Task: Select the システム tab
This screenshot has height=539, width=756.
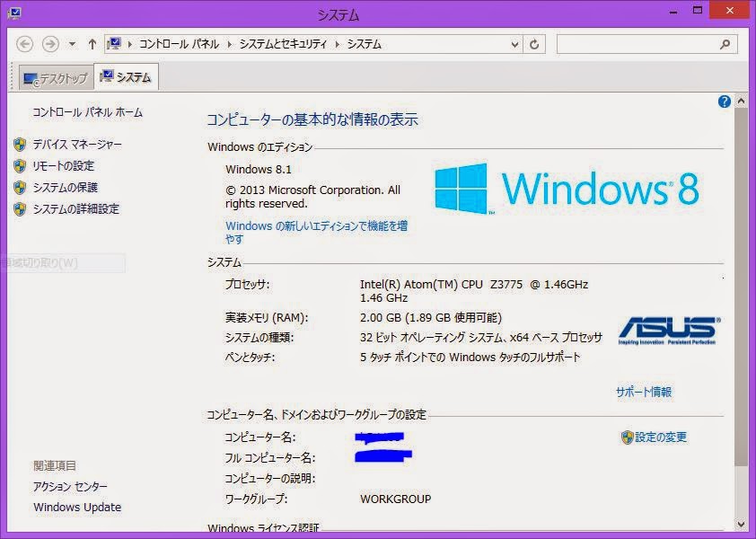Action: 126,77
